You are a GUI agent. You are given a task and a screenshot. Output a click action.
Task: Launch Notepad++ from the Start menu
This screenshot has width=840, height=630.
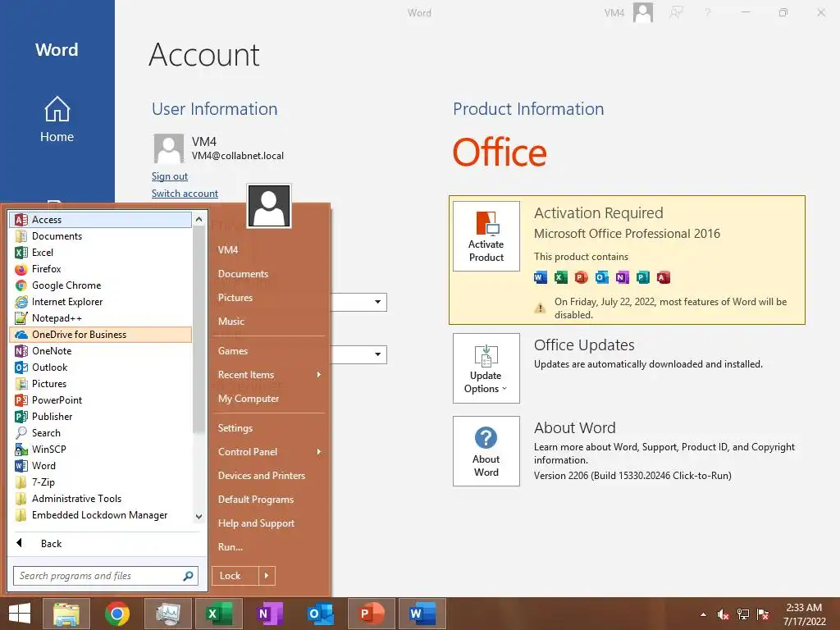tap(100, 318)
